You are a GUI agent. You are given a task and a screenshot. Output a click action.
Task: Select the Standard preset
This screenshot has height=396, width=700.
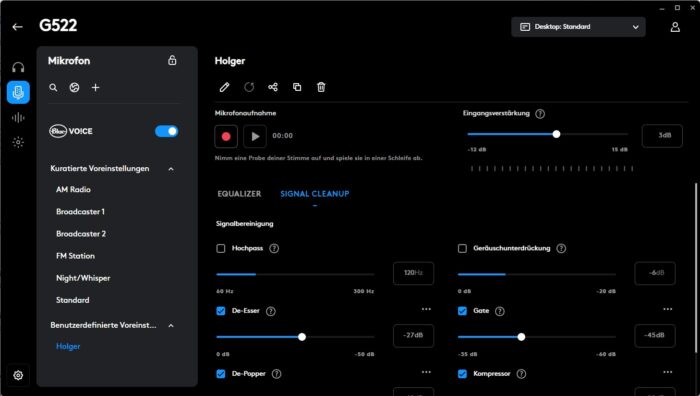[73, 300]
